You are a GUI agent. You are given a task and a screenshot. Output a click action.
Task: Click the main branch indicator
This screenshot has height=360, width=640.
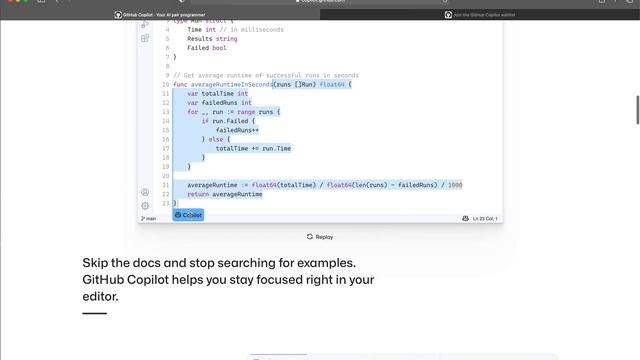coord(149,219)
